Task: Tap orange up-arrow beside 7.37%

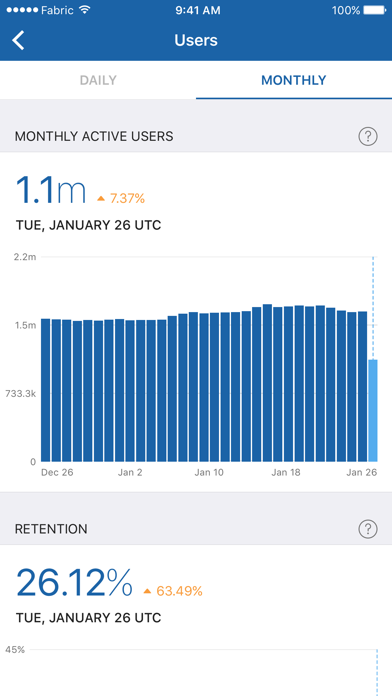Action: coord(101,198)
